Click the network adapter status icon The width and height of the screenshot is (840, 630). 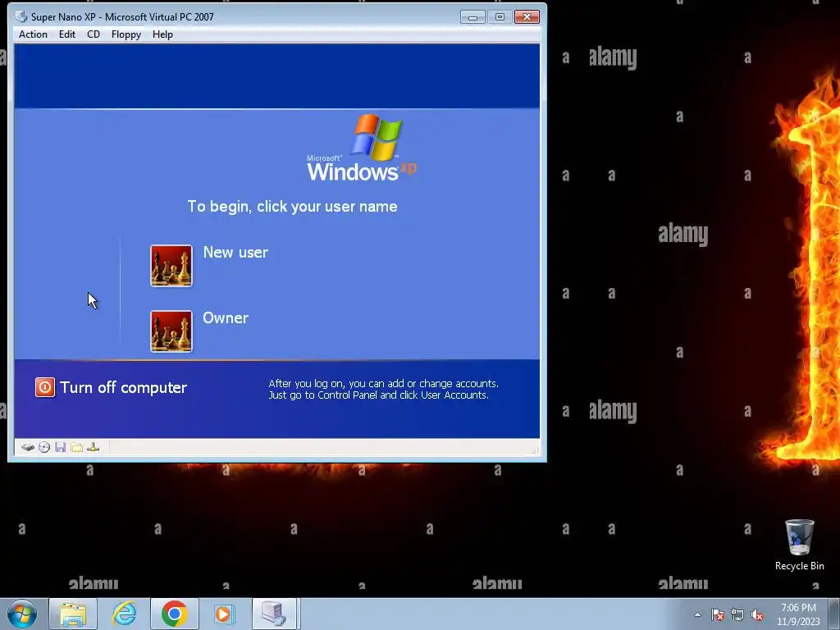(94, 447)
